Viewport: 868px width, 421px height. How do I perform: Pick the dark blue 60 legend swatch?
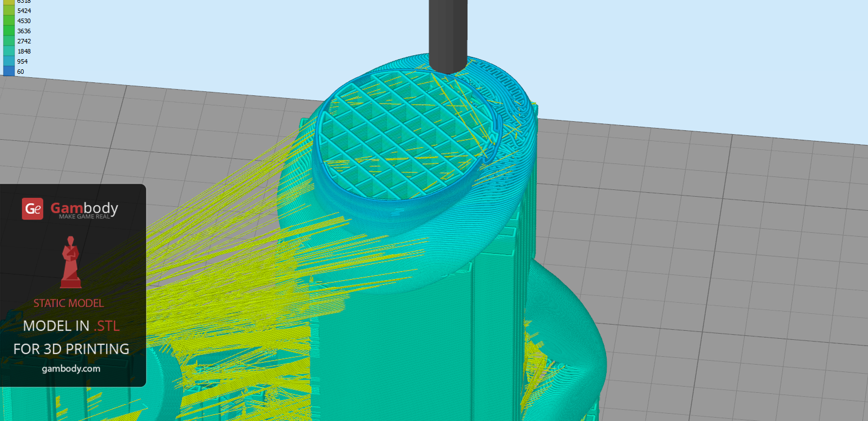[8, 71]
